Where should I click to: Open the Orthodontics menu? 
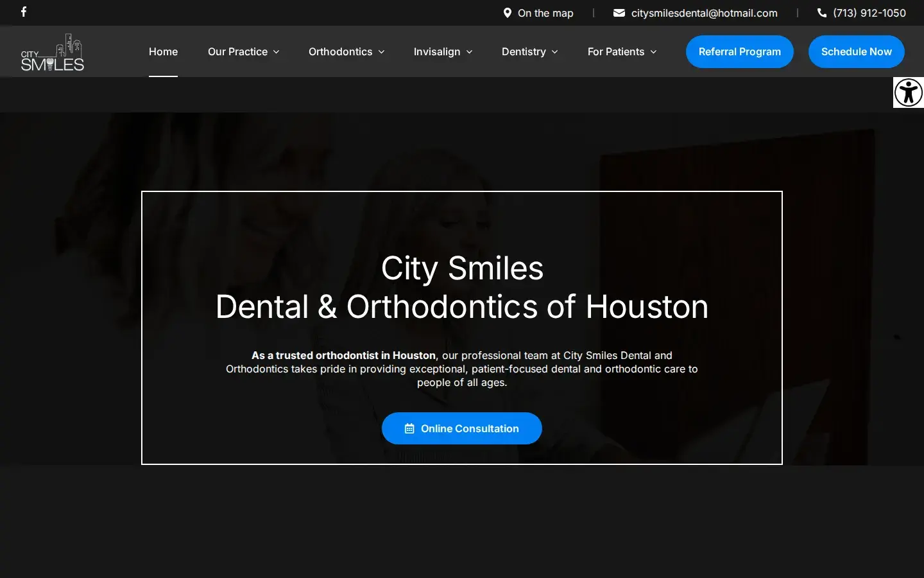pyautogui.click(x=340, y=51)
